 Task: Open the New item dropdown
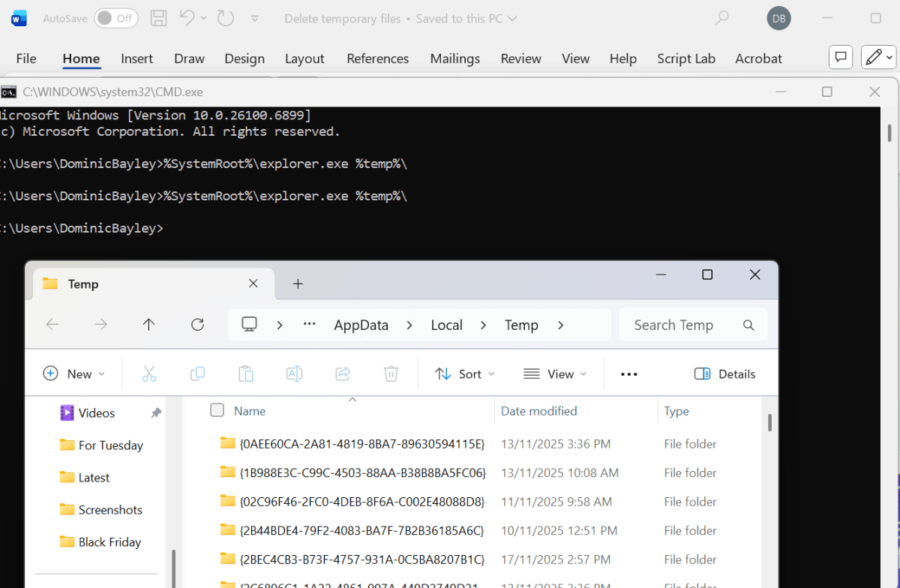point(74,373)
